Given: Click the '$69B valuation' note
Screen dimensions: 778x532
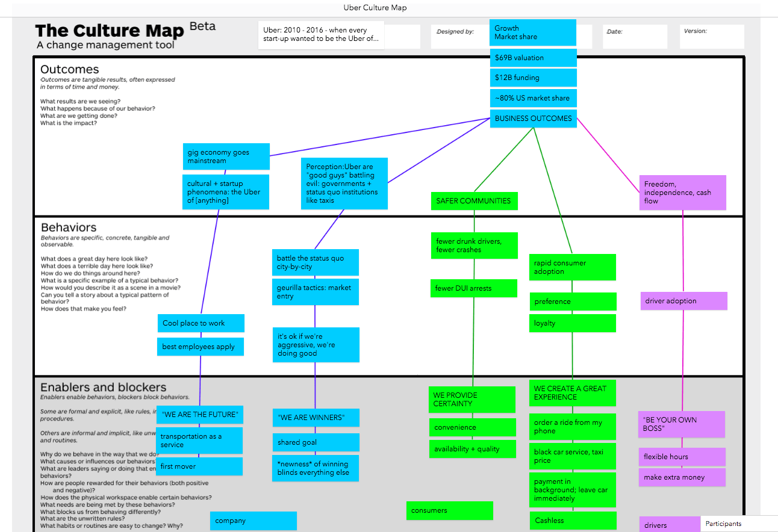Looking at the screenshot, I should pyautogui.click(x=534, y=58).
